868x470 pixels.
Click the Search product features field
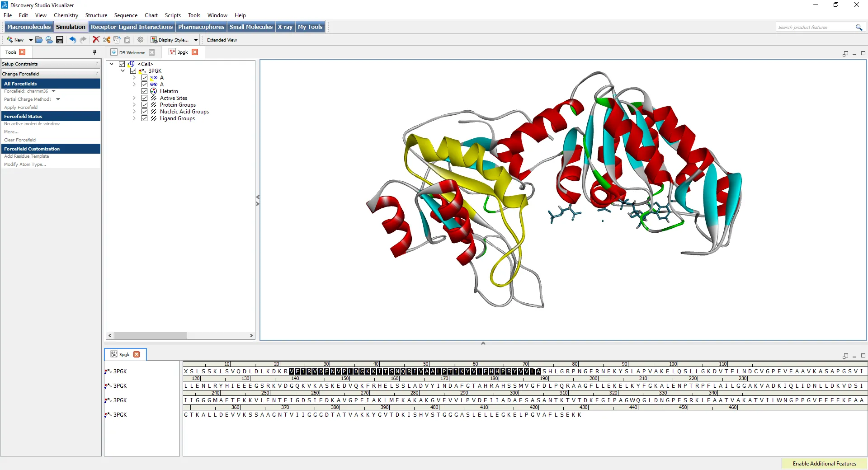[815, 28]
